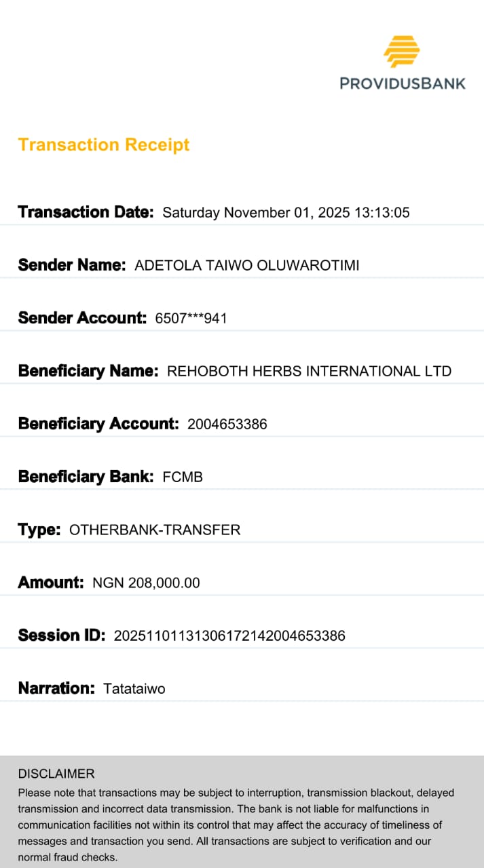Click the Beneficiary Name label
This screenshot has height=868, width=484.
click(88, 371)
